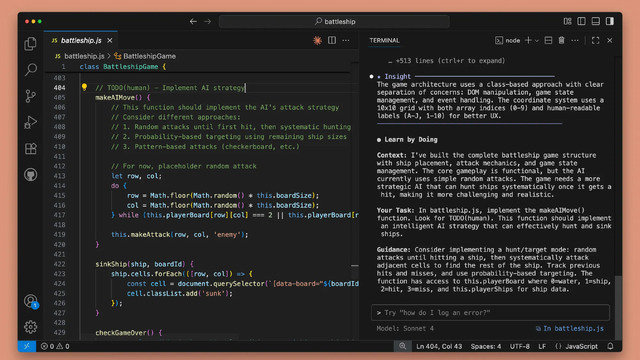
Task: Open the Search view in activity bar
Action: (x=31, y=70)
